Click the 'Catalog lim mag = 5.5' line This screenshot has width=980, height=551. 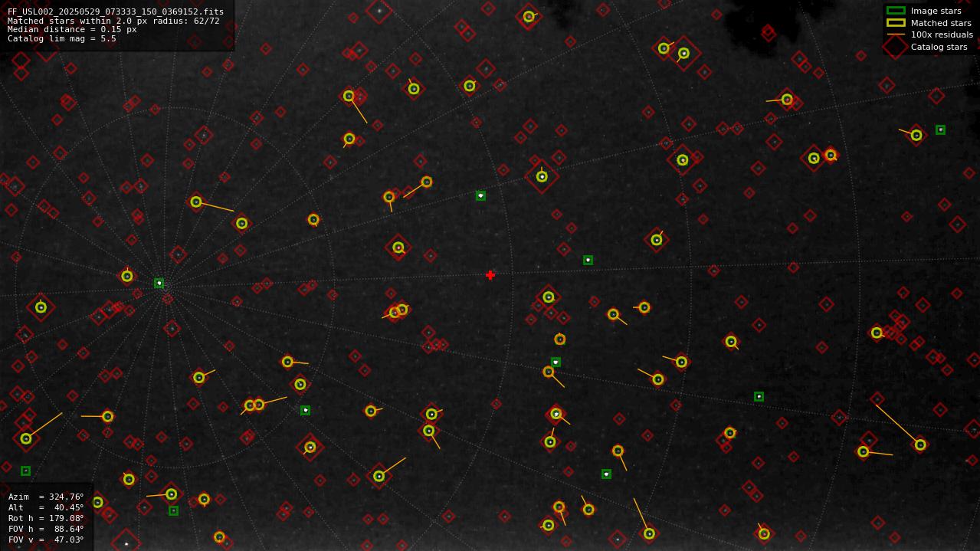point(62,38)
